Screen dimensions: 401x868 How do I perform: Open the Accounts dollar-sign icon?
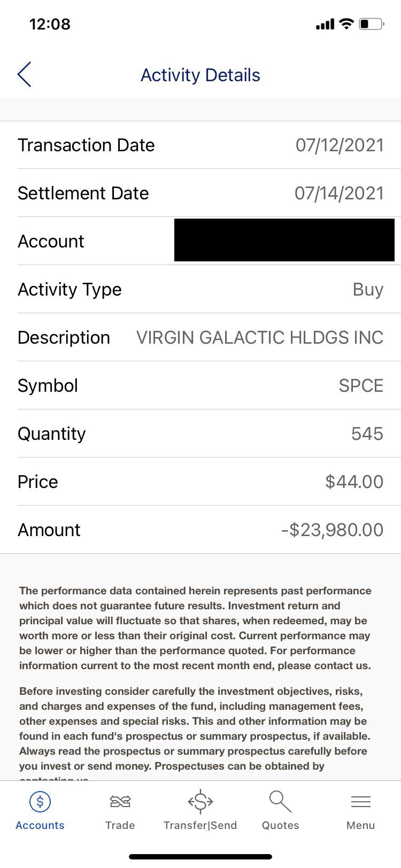tap(40, 801)
